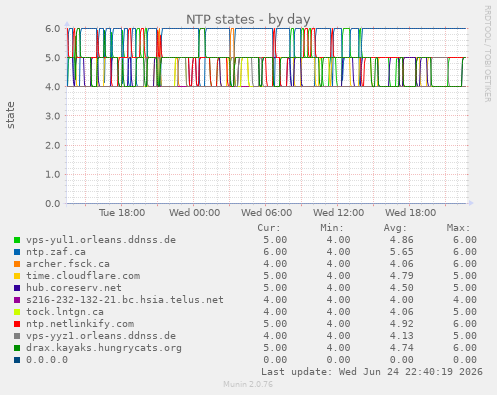
Task: Click time.cloudflare.com average value 4.79
Action: tap(402, 276)
